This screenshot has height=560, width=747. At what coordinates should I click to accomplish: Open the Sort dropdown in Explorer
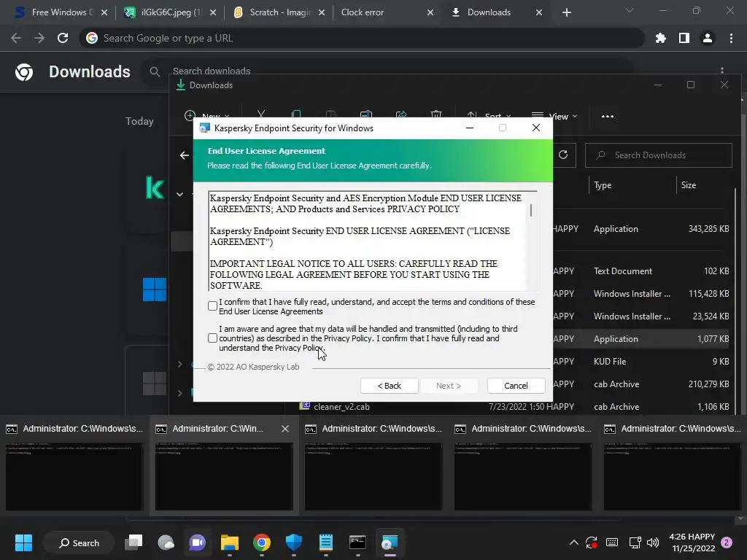pyautogui.click(x=489, y=116)
